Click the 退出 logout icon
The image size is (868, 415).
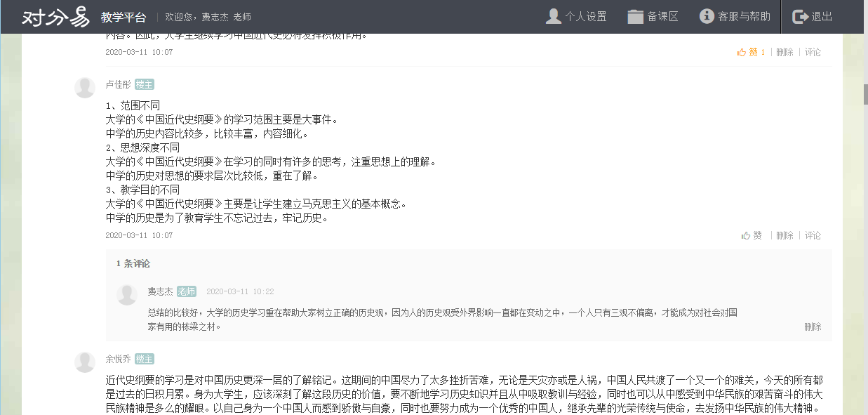800,17
